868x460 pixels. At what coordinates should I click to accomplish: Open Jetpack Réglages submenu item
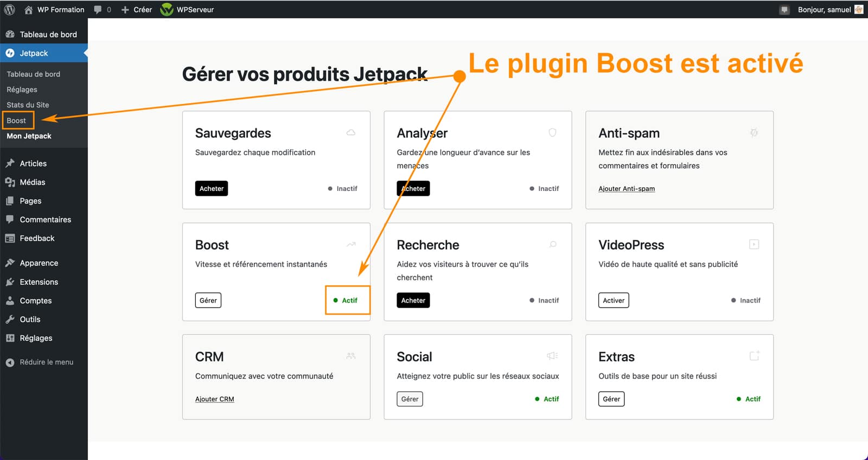pos(22,90)
